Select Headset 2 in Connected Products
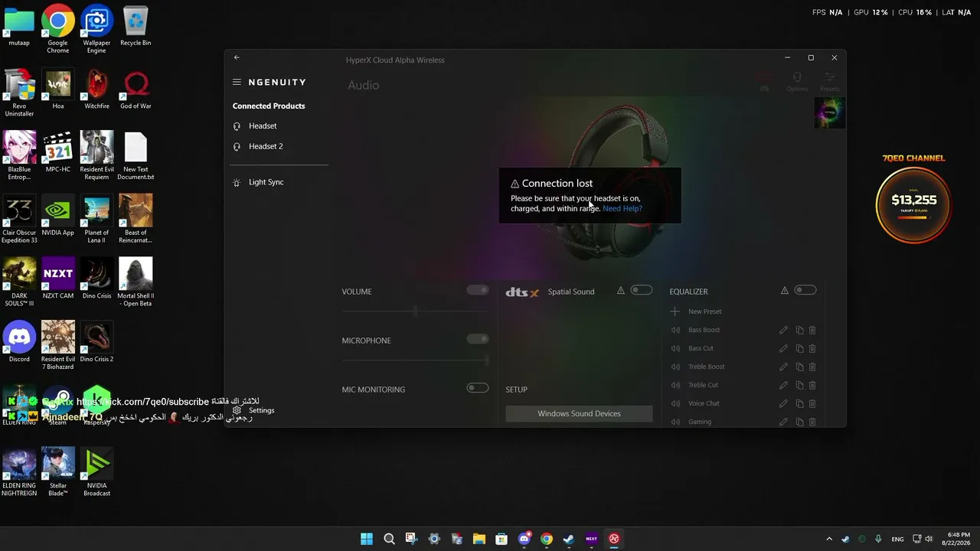Viewport: 980px width, 551px height. [265, 146]
